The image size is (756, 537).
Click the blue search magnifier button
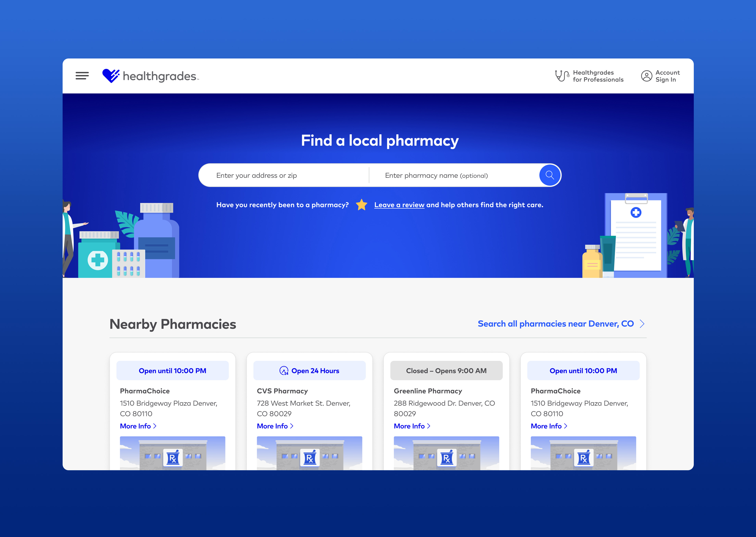pyautogui.click(x=549, y=175)
